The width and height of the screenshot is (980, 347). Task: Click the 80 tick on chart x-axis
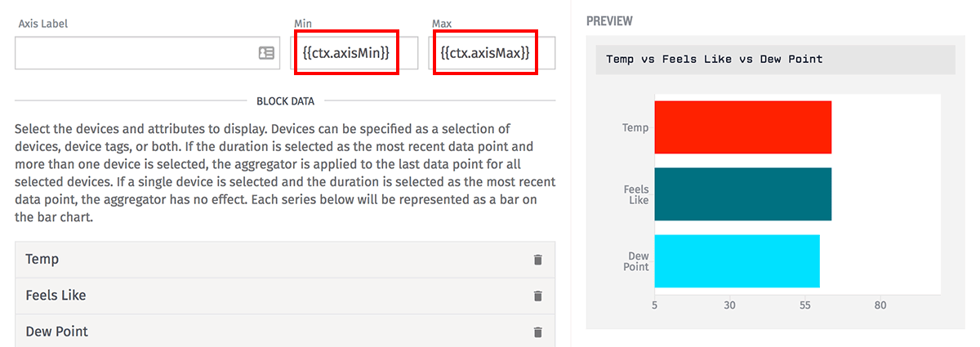click(880, 306)
